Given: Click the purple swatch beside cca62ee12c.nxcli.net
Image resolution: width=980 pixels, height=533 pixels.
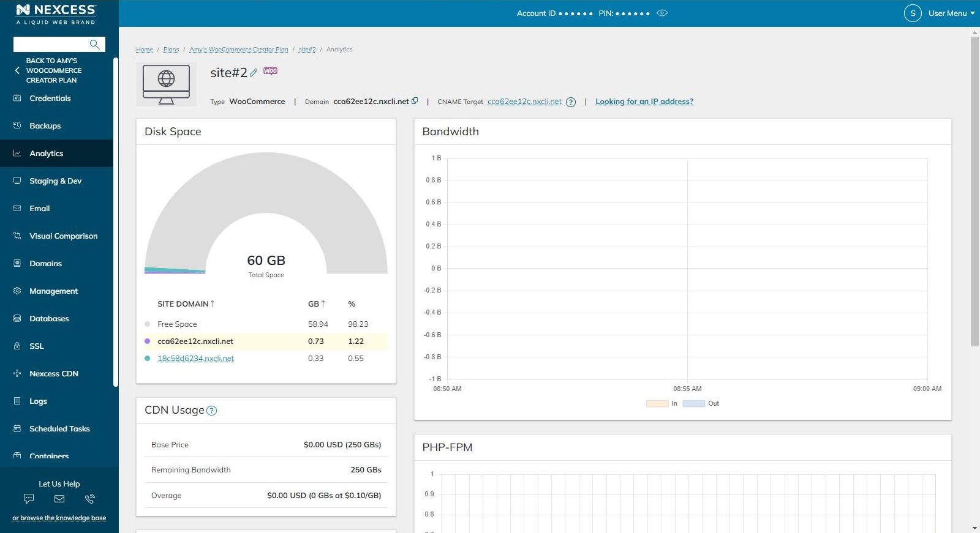Looking at the screenshot, I should coord(147,341).
